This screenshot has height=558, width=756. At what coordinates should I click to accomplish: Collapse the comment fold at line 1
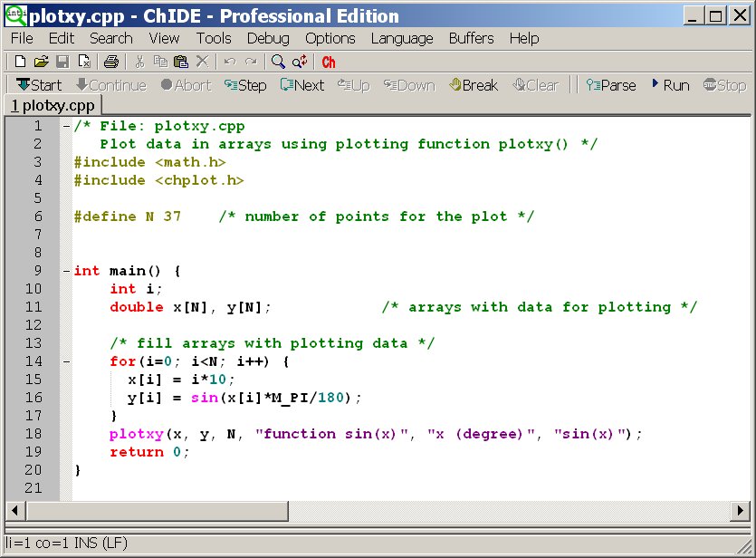pyautogui.click(x=66, y=126)
